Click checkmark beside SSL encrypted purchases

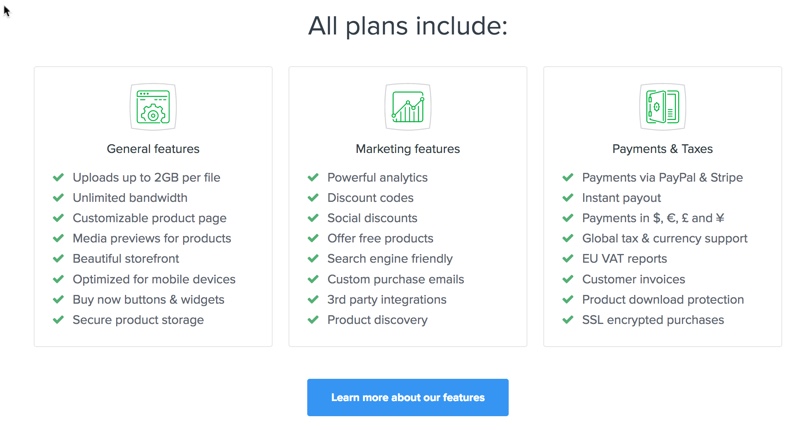(568, 320)
